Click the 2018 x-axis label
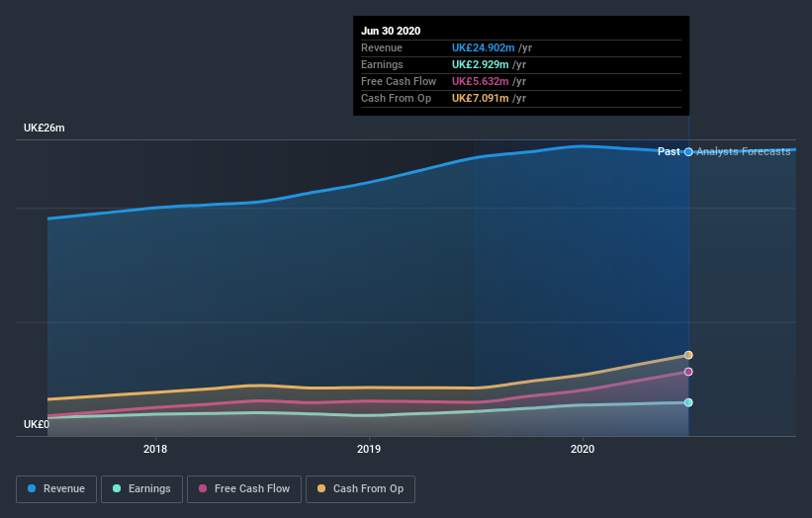Viewport: 812px width, 518px height. (155, 449)
